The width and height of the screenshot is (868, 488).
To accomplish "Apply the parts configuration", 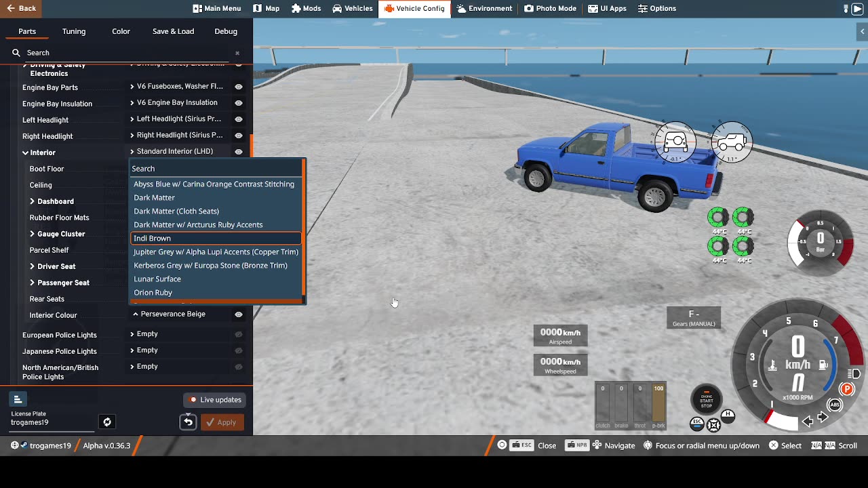I will pos(221,422).
